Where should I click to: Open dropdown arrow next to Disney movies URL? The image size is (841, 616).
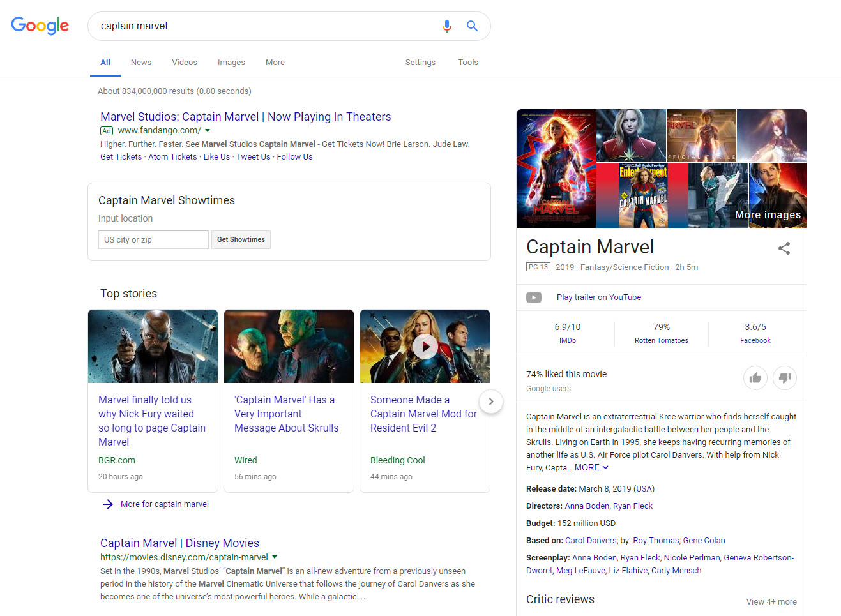(275, 557)
